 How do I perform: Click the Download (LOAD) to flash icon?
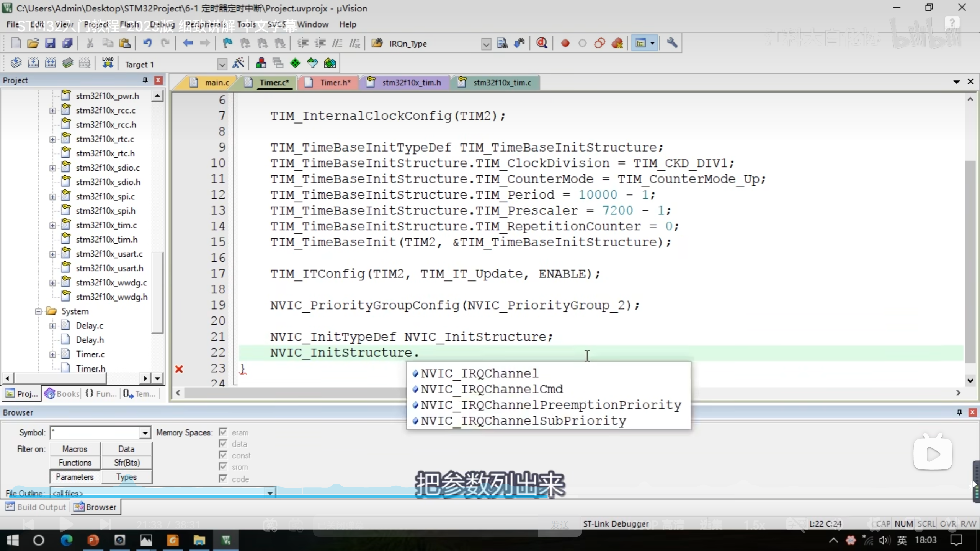click(x=108, y=63)
